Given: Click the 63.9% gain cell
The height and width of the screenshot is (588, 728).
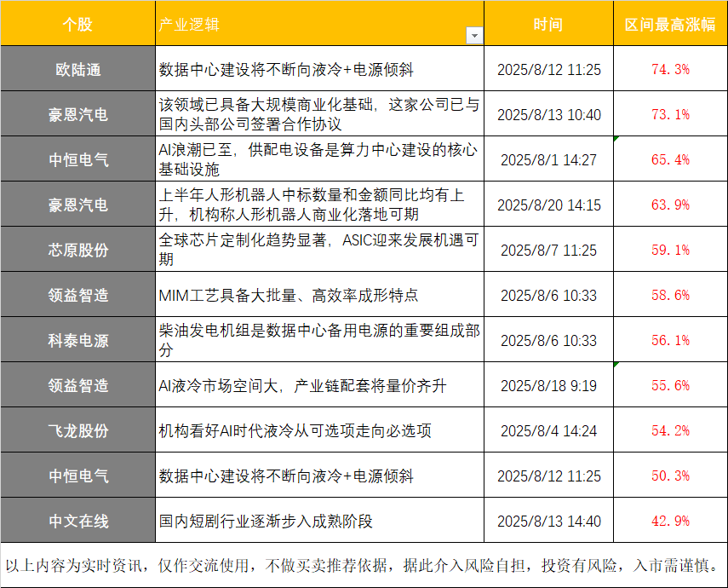Looking at the screenshot, I should 670,204.
